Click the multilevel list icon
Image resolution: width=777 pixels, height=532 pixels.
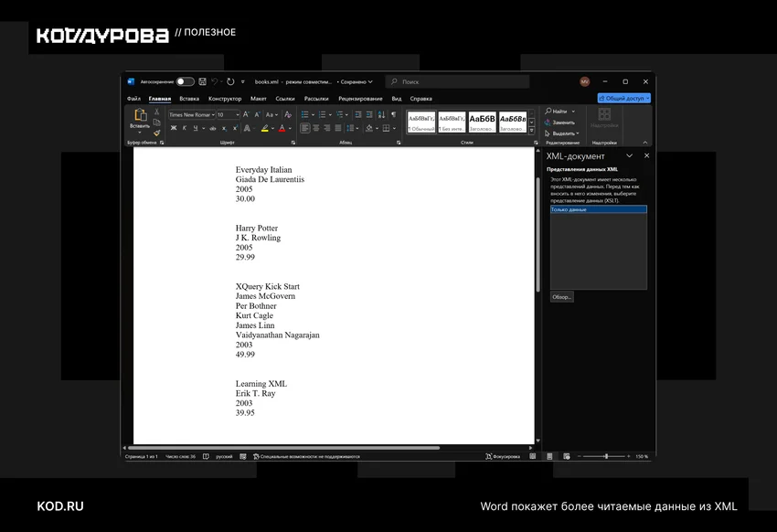[x=339, y=114]
